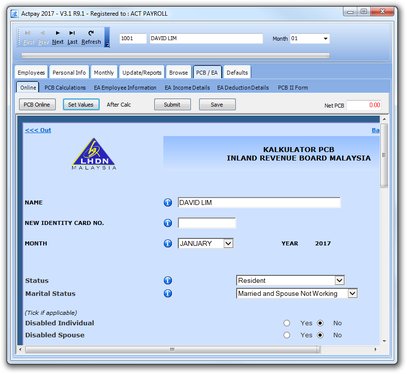Go to the Next employee record
The height and width of the screenshot is (374, 407).
pos(58,37)
